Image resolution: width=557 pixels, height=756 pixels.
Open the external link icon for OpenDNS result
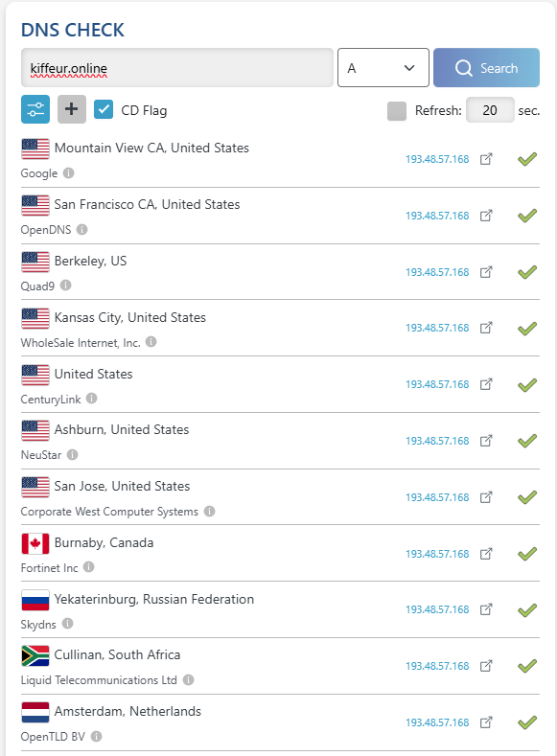click(x=486, y=216)
